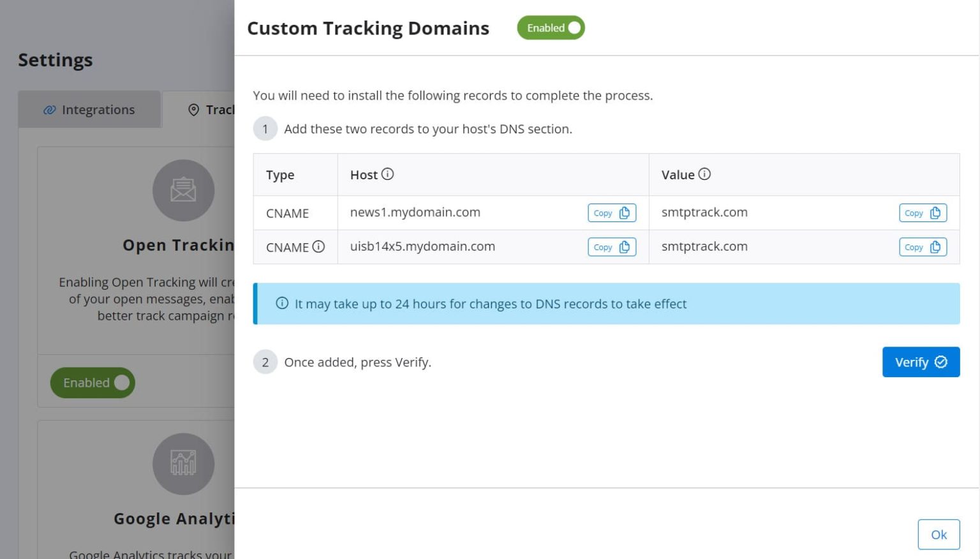The image size is (980, 559).
Task: Select the uisb14x5.mydomain.com host cell
Action: (422, 247)
